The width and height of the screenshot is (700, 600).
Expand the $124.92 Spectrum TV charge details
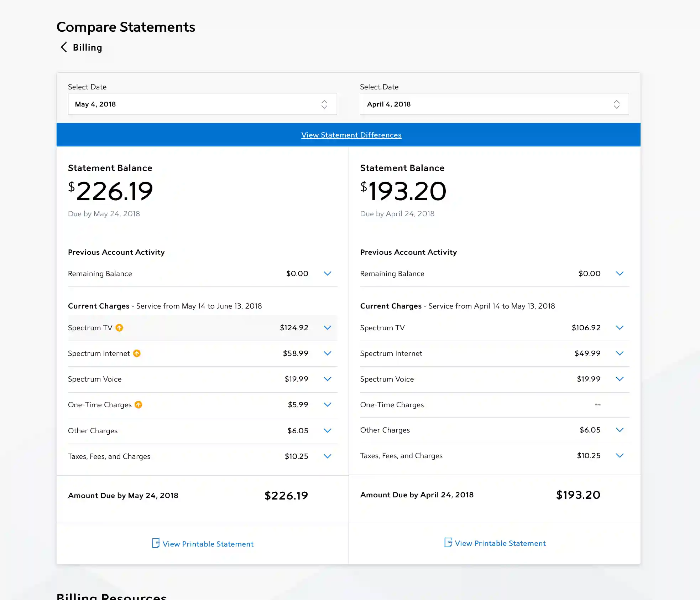[x=328, y=328]
